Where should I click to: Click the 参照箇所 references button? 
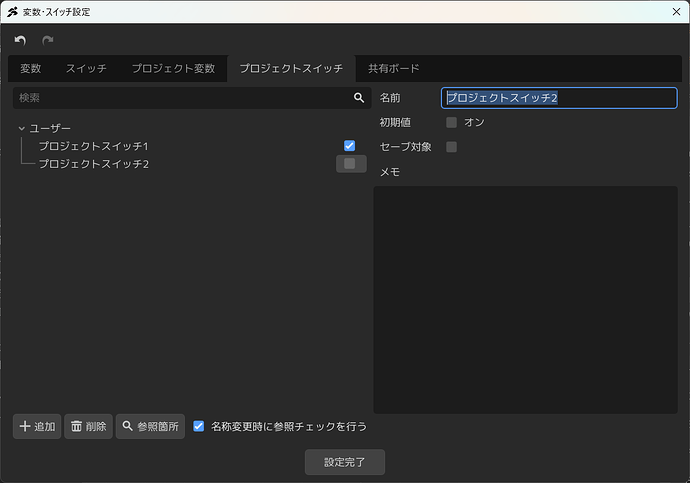click(x=150, y=426)
